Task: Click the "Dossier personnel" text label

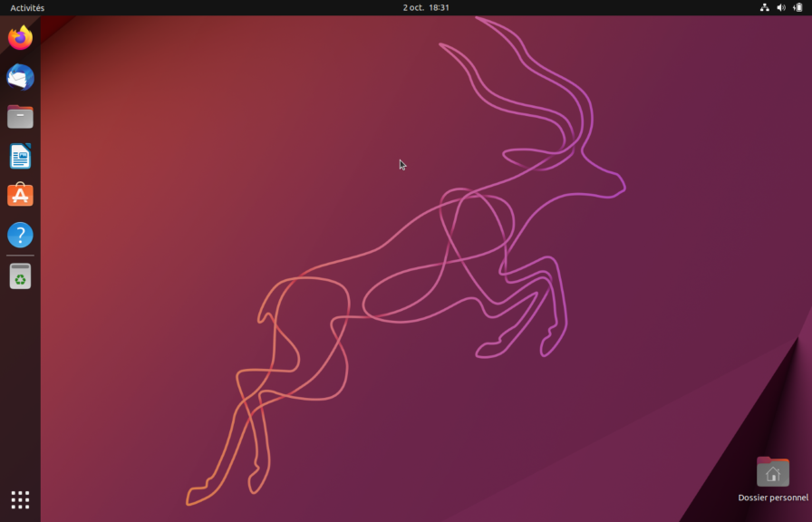Action: point(772,498)
